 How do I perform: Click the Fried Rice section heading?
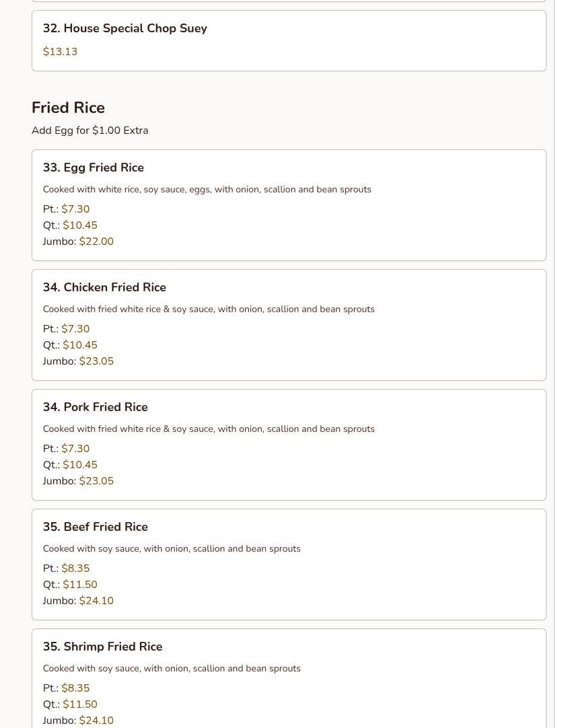68,108
